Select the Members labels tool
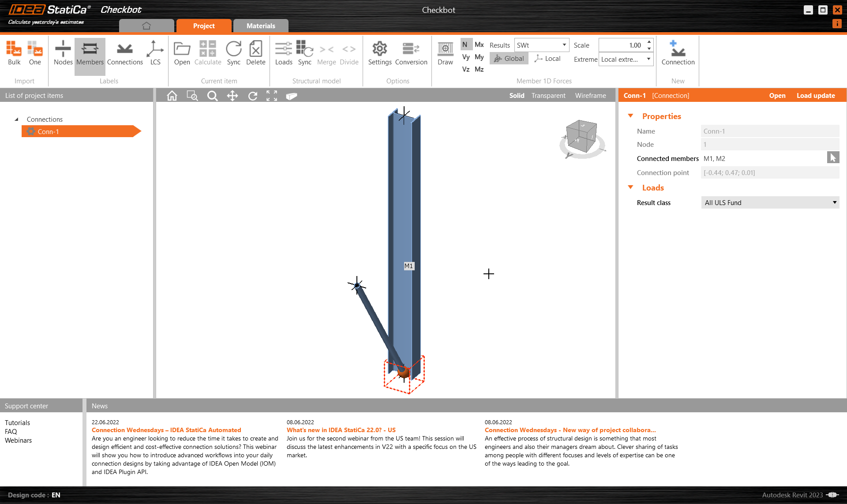This screenshot has width=847, height=504. click(90, 54)
